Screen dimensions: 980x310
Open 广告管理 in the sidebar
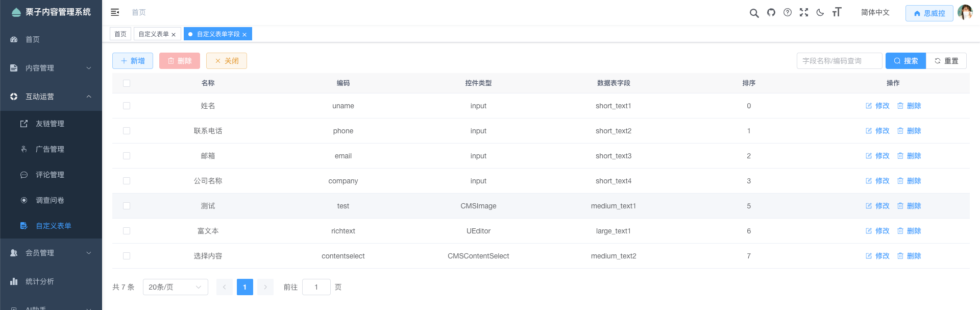pyautogui.click(x=51, y=149)
